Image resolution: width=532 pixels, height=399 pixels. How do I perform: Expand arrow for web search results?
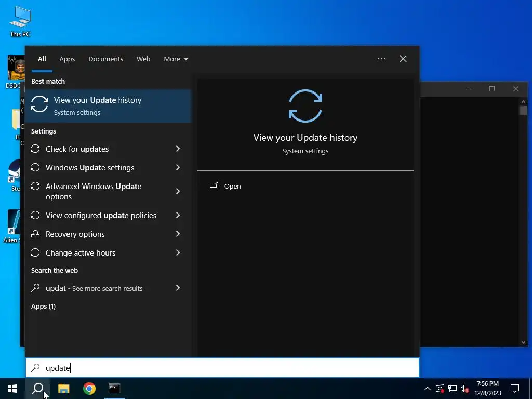click(x=178, y=288)
